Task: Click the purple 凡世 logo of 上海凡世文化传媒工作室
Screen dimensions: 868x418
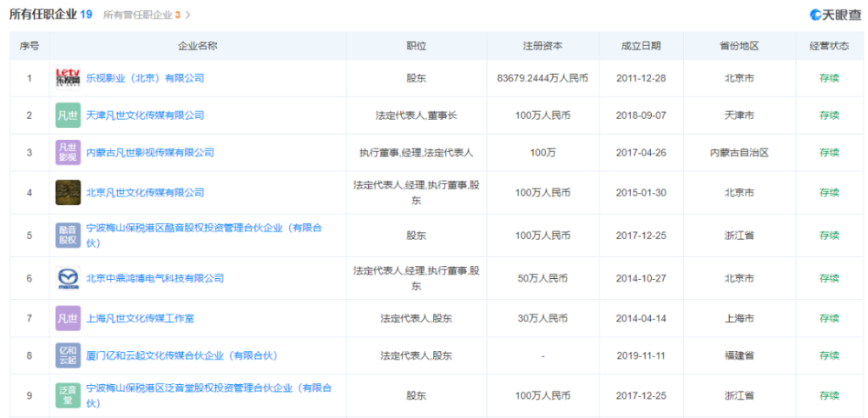Action: point(68,318)
